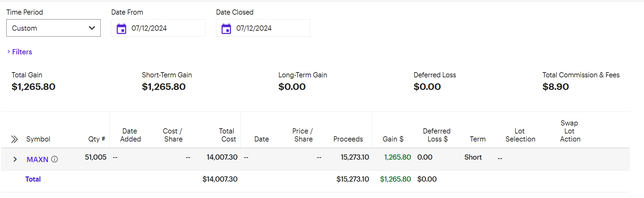
Task: Click the Total row link
Action: pos(33,179)
